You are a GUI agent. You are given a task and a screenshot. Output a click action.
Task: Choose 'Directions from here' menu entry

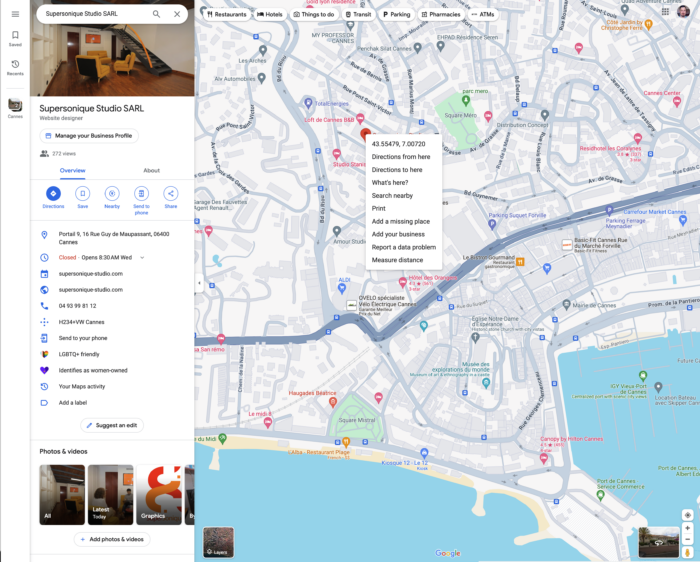[x=401, y=157]
